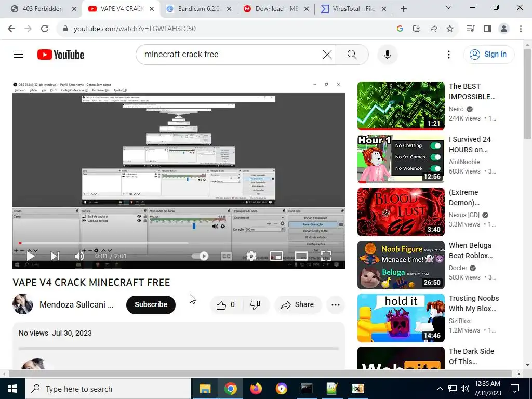
Task: Open a new browser tab
Action: pos(403,9)
